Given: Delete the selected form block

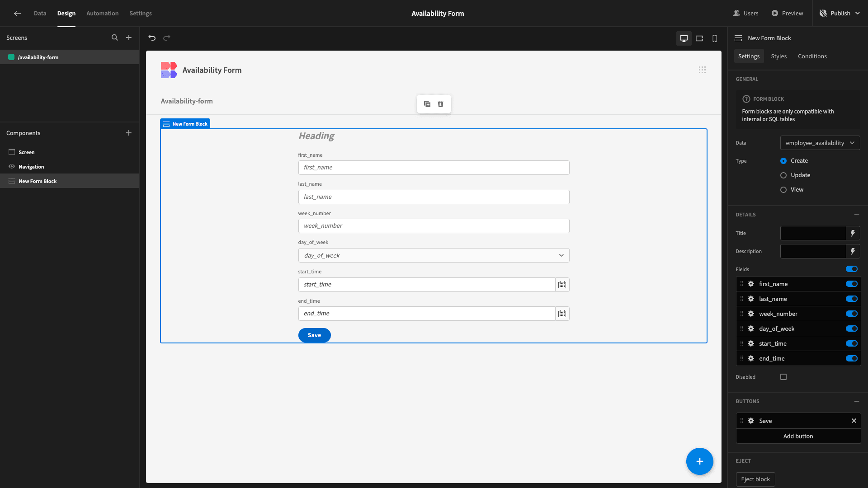Looking at the screenshot, I should coord(441,104).
